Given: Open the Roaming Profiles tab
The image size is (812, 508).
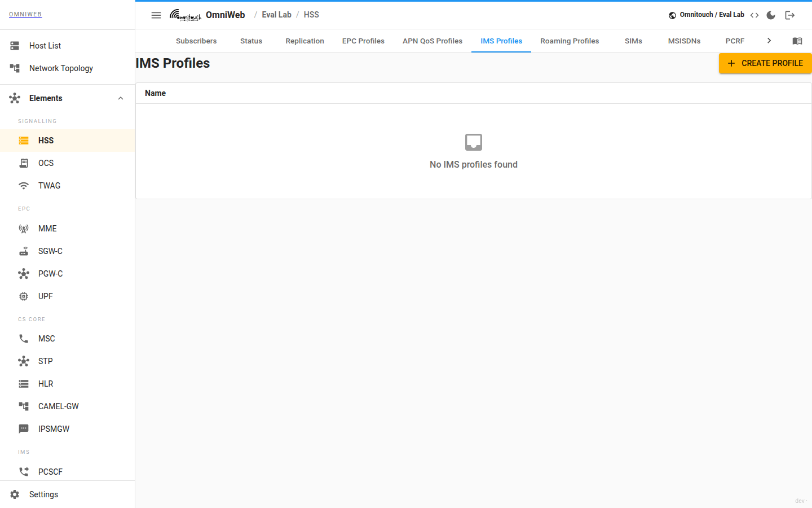Looking at the screenshot, I should coord(570,41).
